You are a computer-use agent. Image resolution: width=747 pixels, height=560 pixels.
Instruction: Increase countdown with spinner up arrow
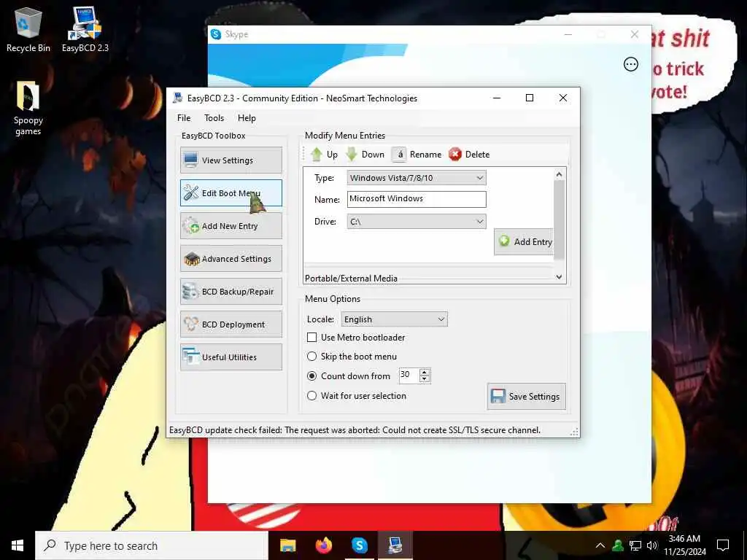(425, 372)
